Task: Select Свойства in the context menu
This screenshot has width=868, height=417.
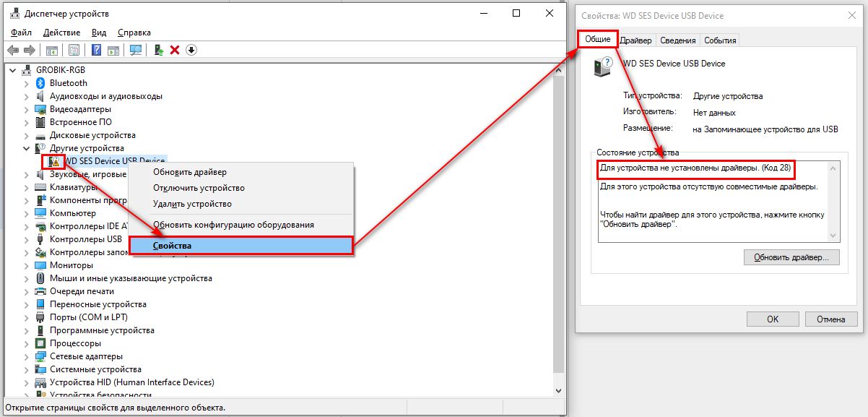Action: pyautogui.click(x=173, y=246)
